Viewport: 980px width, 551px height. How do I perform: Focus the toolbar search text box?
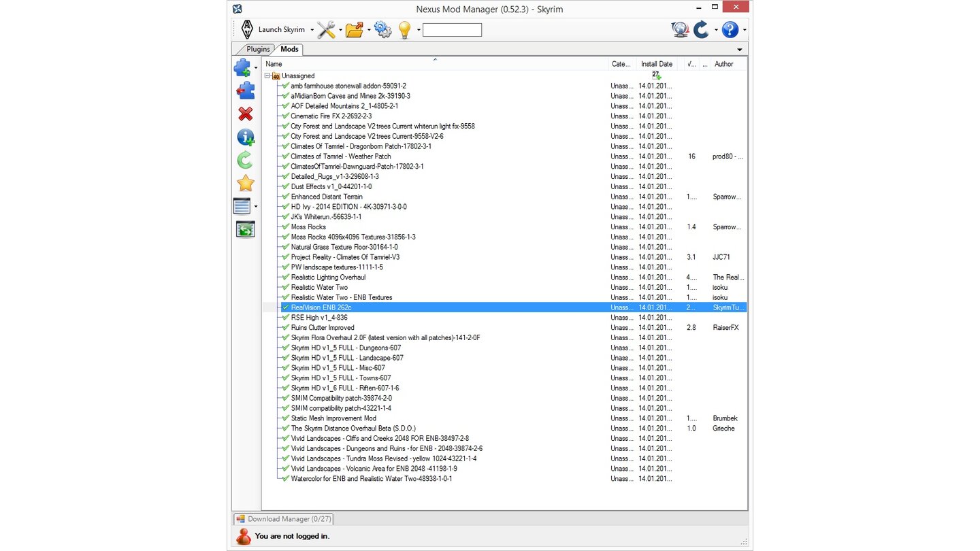(452, 30)
